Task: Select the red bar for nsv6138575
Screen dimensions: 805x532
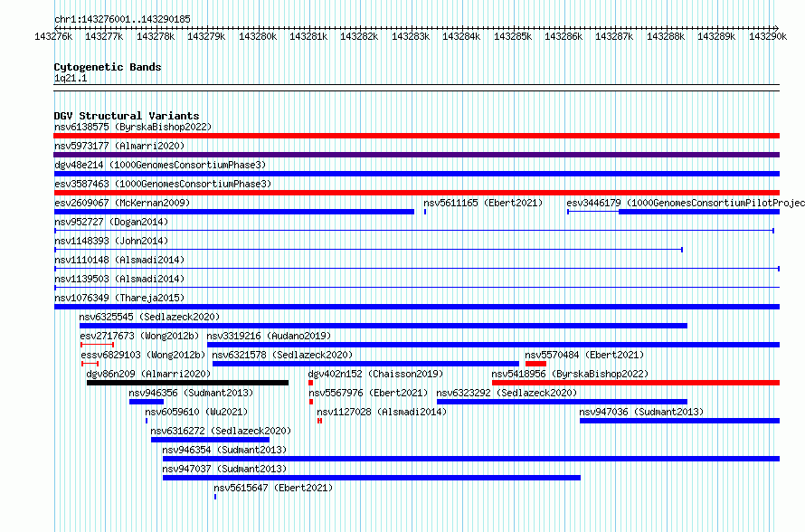Action: (x=416, y=136)
